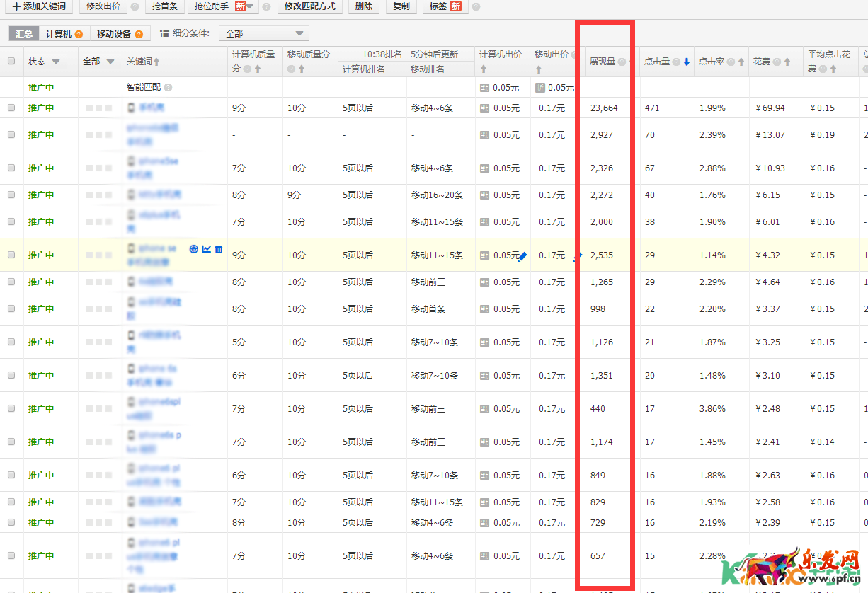Click the ¥13.07 cost cell
The width and height of the screenshot is (868, 593).
pyautogui.click(x=770, y=134)
